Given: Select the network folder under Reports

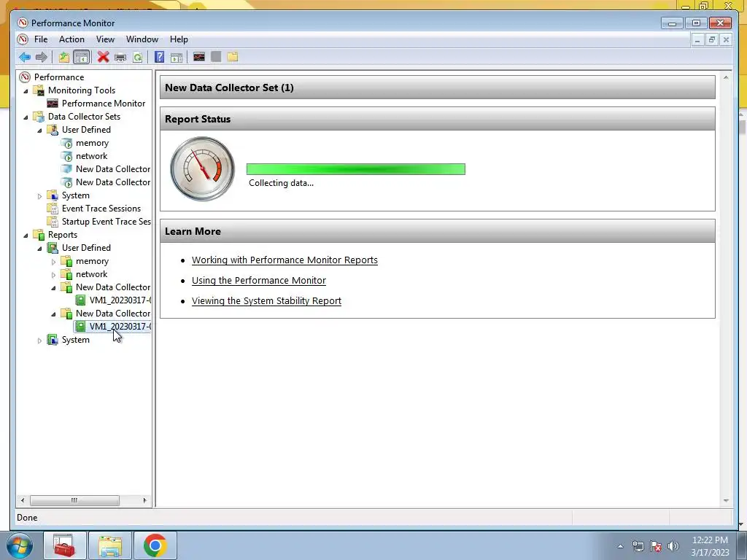Looking at the screenshot, I should pos(91,274).
